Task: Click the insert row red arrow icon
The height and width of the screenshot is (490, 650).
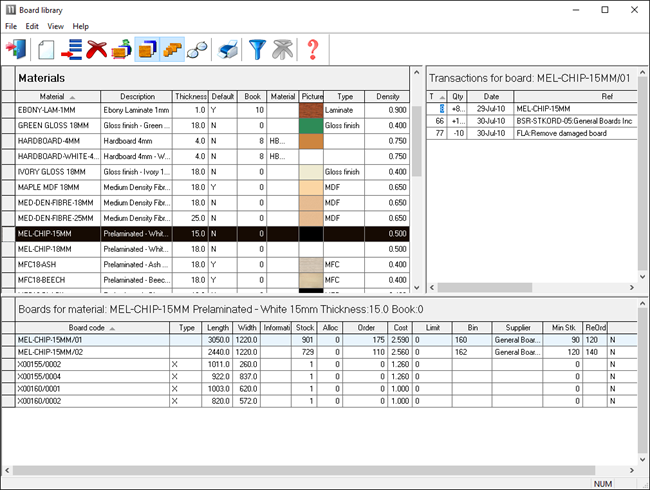Action: point(72,48)
